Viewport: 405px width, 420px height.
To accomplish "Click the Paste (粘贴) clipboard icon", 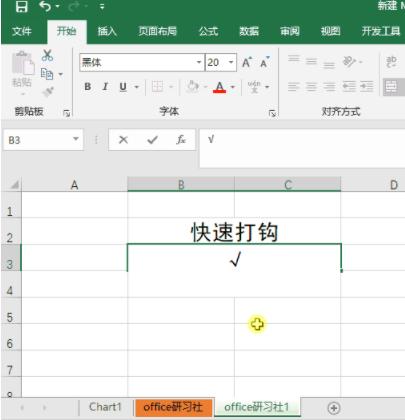I will point(23,63).
